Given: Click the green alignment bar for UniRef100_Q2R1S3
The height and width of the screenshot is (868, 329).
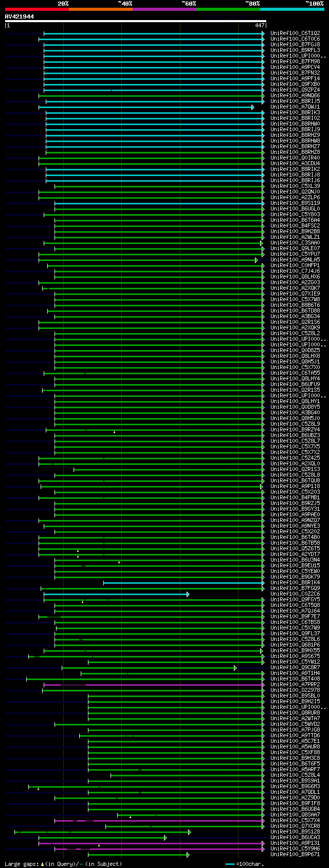Looking at the screenshot, I should 169,470.
